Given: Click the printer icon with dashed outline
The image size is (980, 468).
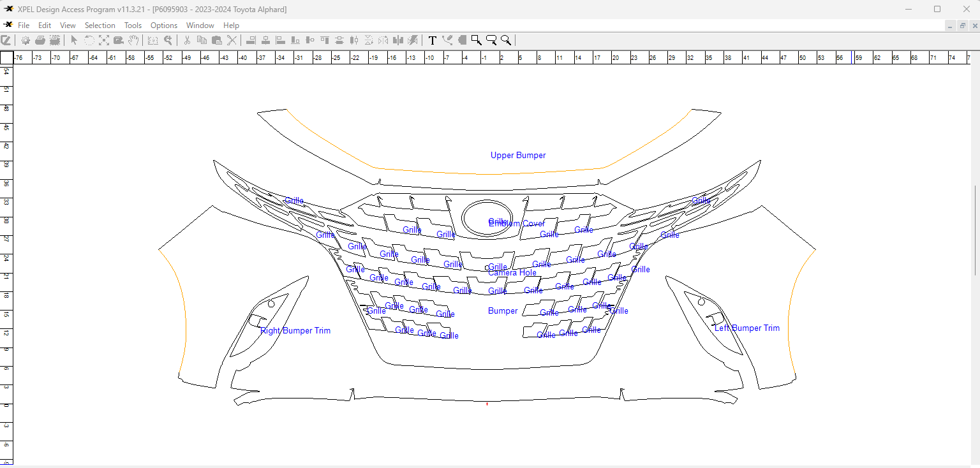Looking at the screenshot, I should pos(55,40).
